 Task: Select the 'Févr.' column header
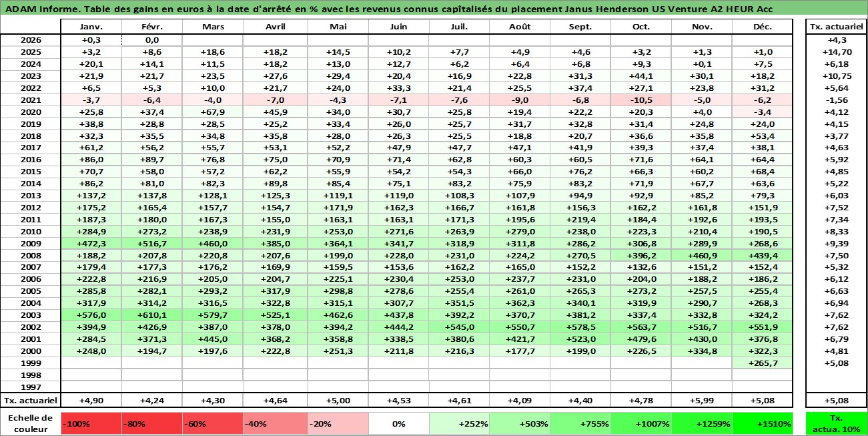151,27
